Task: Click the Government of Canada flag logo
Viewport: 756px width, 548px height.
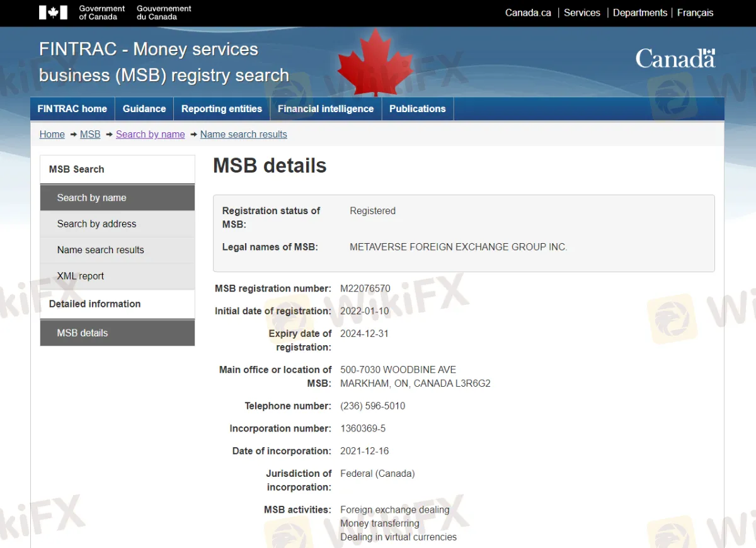Action: pyautogui.click(x=53, y=12)
